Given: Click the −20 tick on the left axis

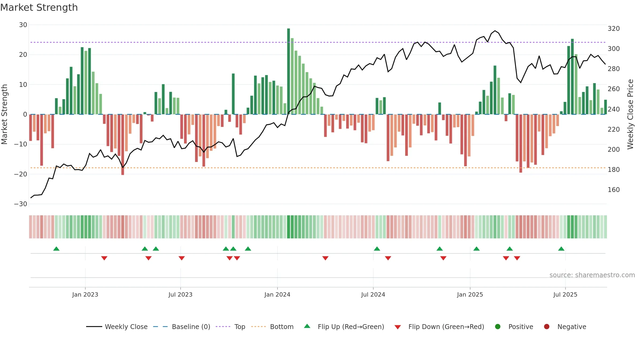Looking at the screenshot, I should point(21,174).
